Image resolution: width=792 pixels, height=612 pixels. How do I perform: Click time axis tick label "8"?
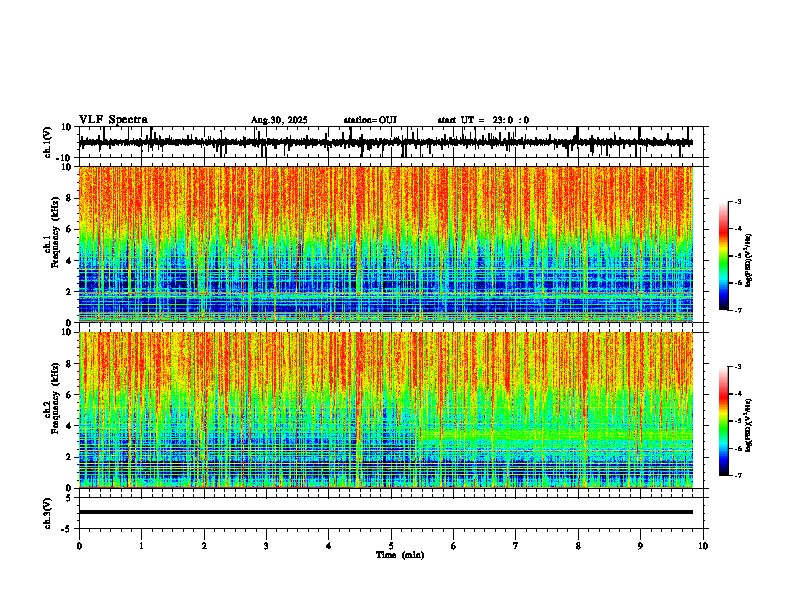pos(578,546)
